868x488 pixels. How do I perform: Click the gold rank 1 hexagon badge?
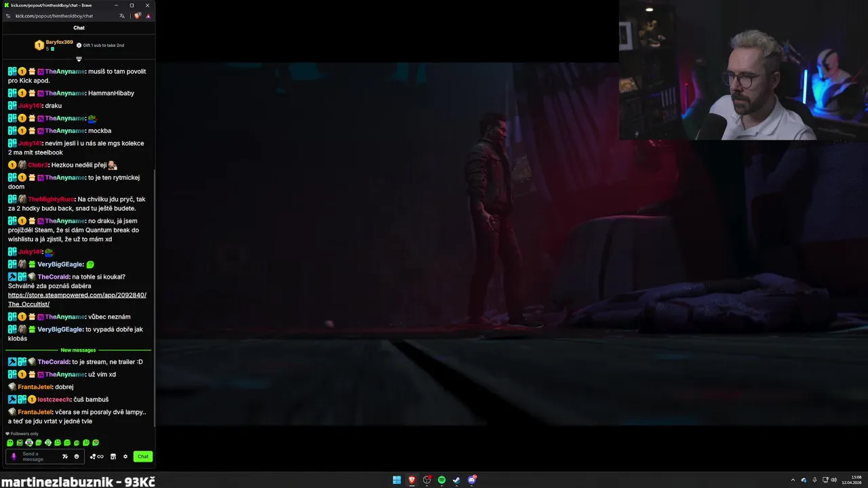pos(39,45)
